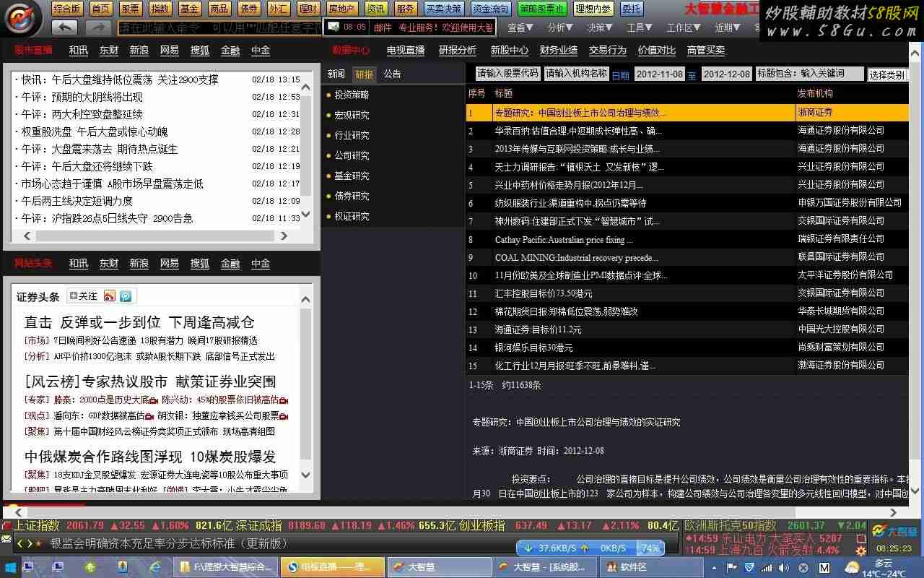Screen dimensions: 924x578
Task: Select the 权证研究 report category
Action: (x=351, y=216)
